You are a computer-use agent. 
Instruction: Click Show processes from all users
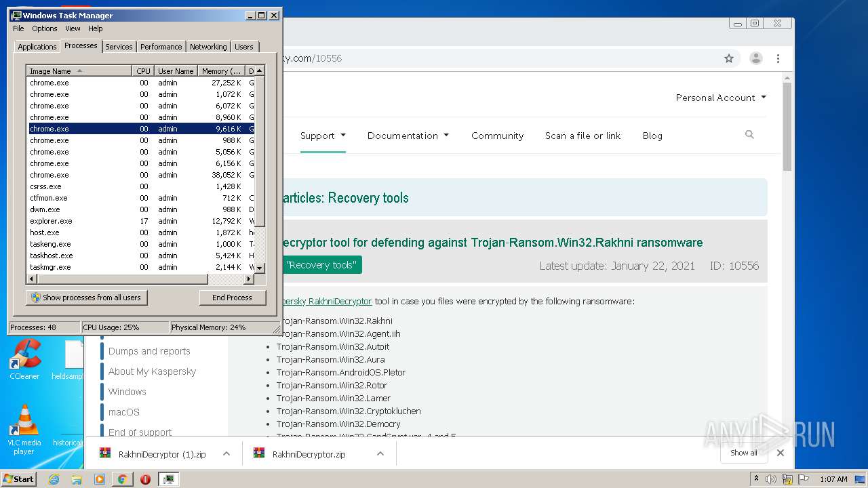pyautogui.click(x=87, y=298)
